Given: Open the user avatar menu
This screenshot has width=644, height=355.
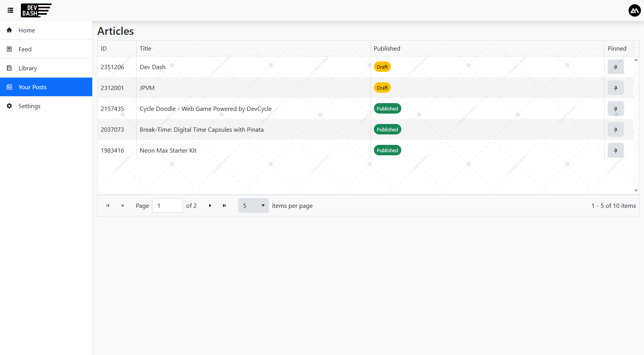Looking at the screenshot, I should tap(634, 10).
